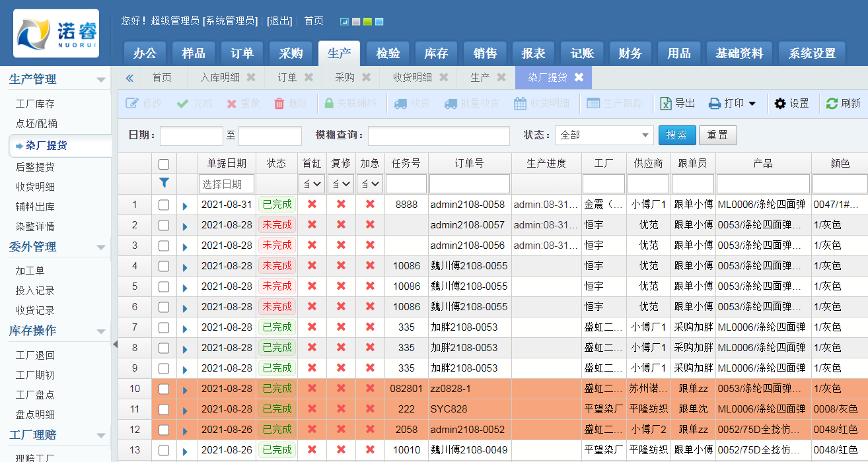The image size is (868, 462).
Task: Tick the select-all checkbox in table header
Action: 164,164
